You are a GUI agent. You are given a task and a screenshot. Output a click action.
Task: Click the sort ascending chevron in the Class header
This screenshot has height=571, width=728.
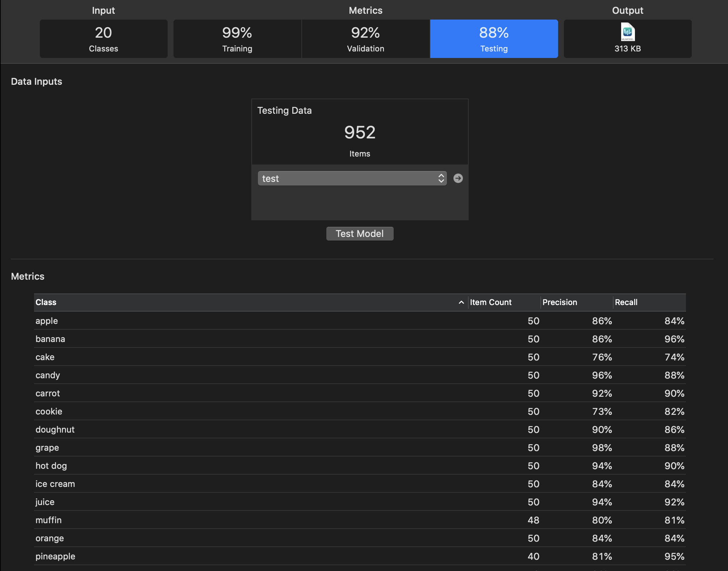[x=461, y=303]
